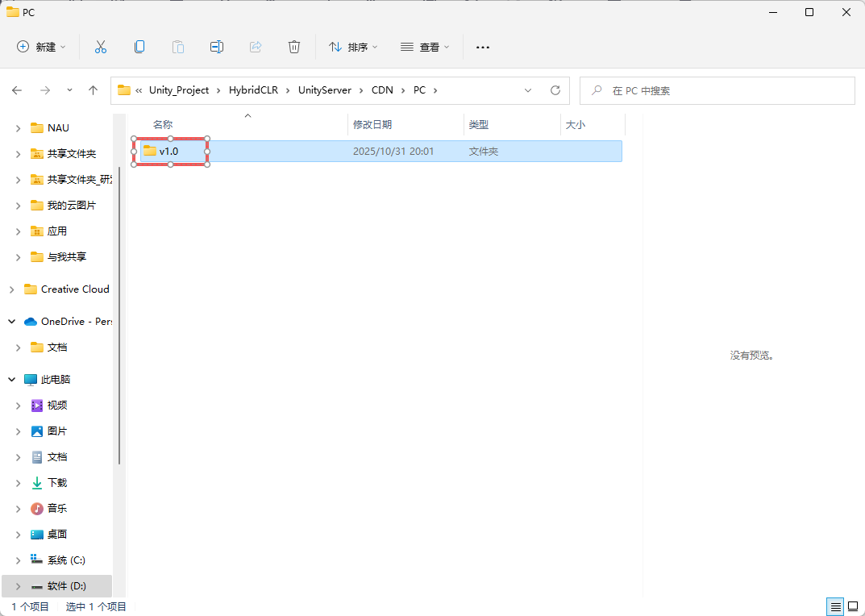865x616 pixels.
Task: Switch to details view in status bar
Action: 836,607
